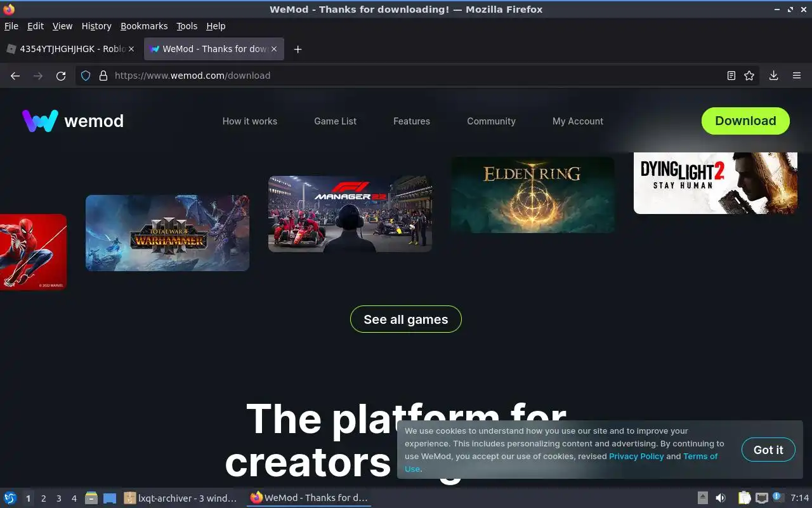This screenshot has width=812, height=508.
Task: Click the network tray icon
Action: coord(762,498)
